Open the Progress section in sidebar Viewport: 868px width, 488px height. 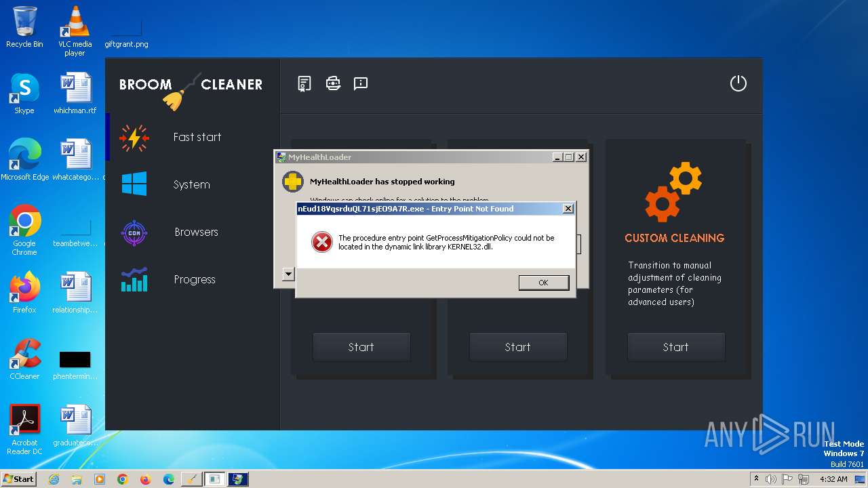[194, 279]
